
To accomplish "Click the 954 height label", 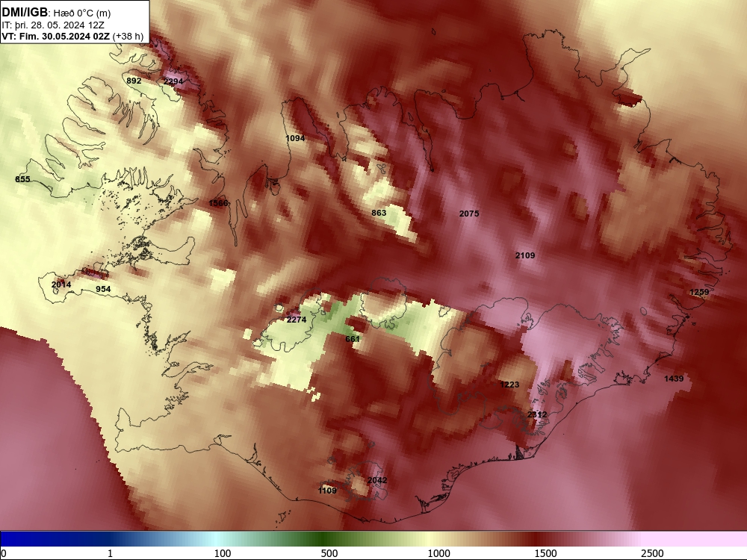I will coord(103,289).
